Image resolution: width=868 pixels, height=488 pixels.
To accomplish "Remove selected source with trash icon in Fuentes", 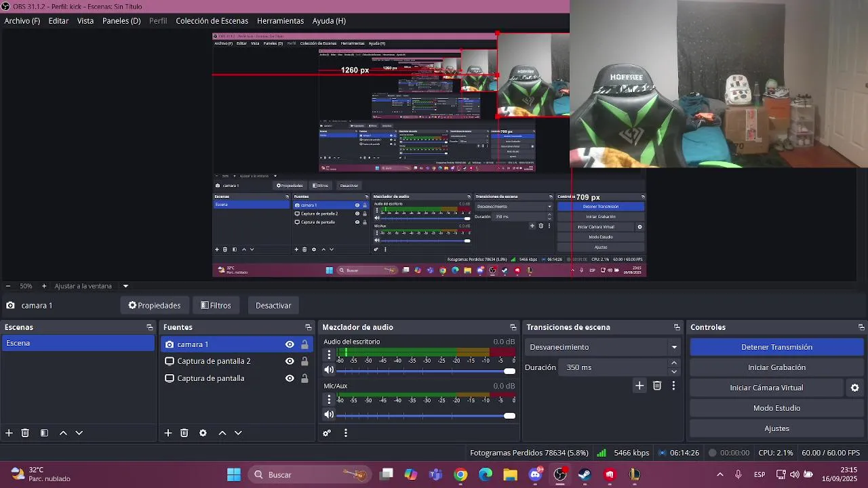I will [x=184, y=433].
